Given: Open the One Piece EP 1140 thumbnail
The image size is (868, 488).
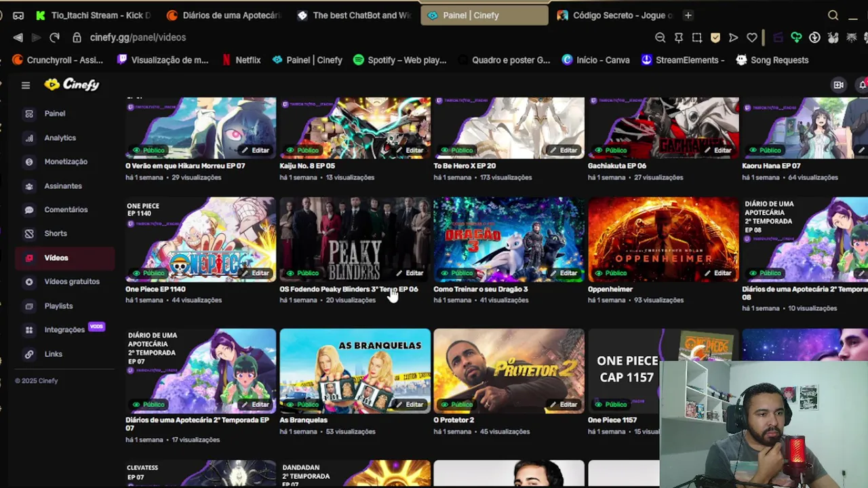Looking at the screenshot, I should point(201,239).
